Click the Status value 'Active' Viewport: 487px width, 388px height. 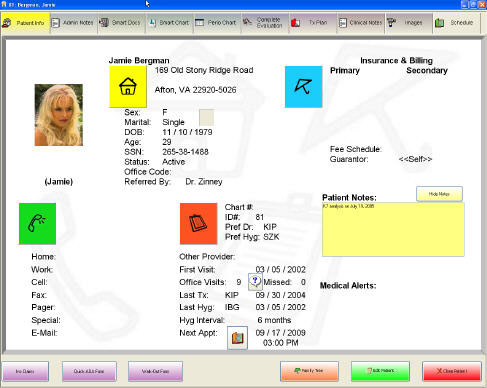[174, 162]
